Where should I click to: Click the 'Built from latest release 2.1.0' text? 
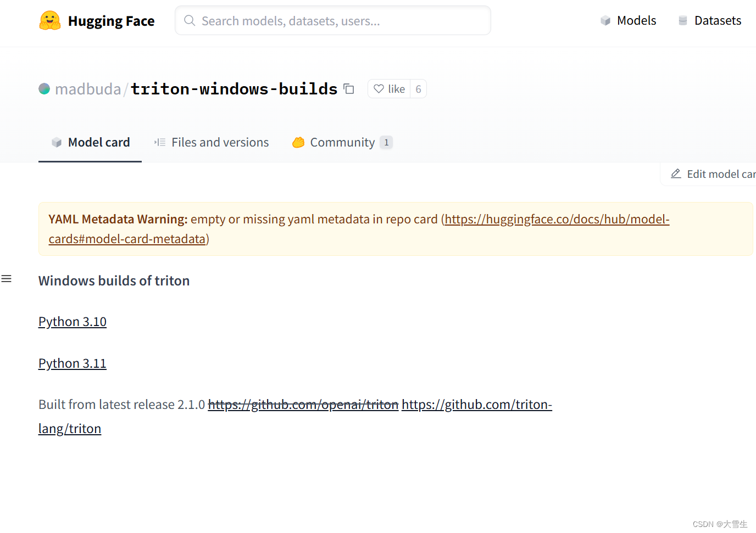pos(121,405)
